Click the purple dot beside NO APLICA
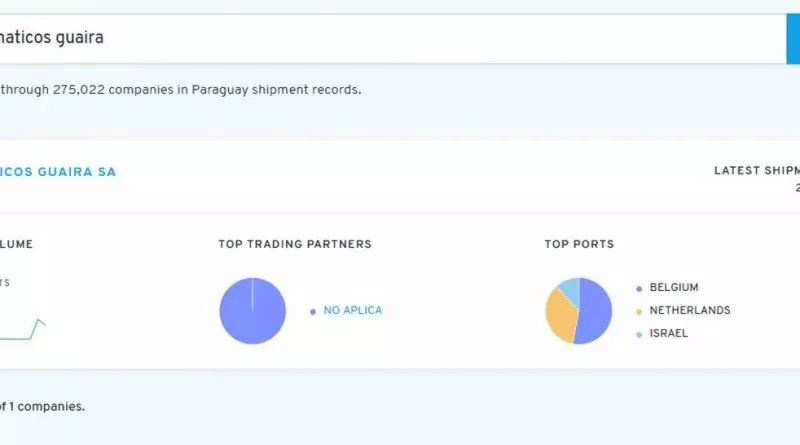 313,311
